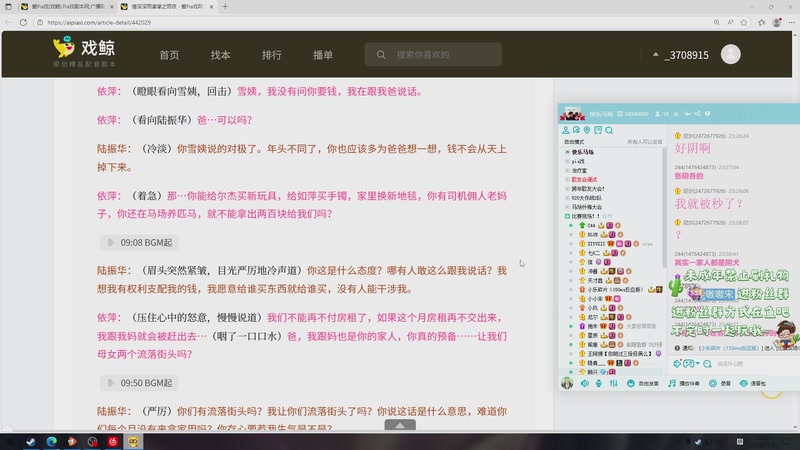Expand the 520大作战 channel
Screen dimensions: 800x450
(567, 198)
